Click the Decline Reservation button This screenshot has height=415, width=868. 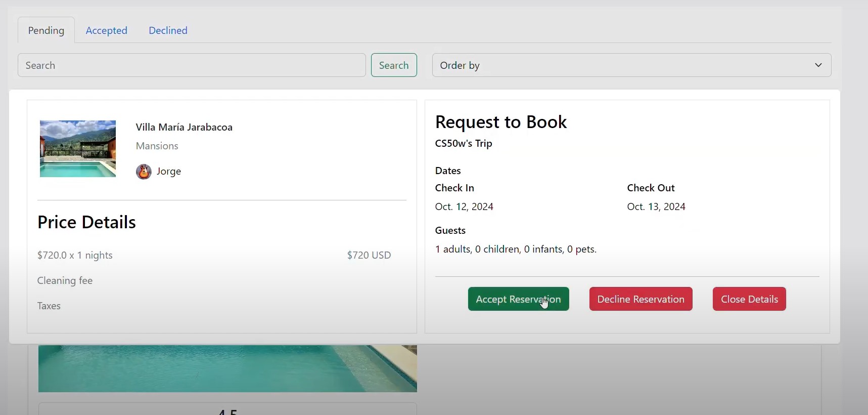pyautogui.click(x=641, y=299)
